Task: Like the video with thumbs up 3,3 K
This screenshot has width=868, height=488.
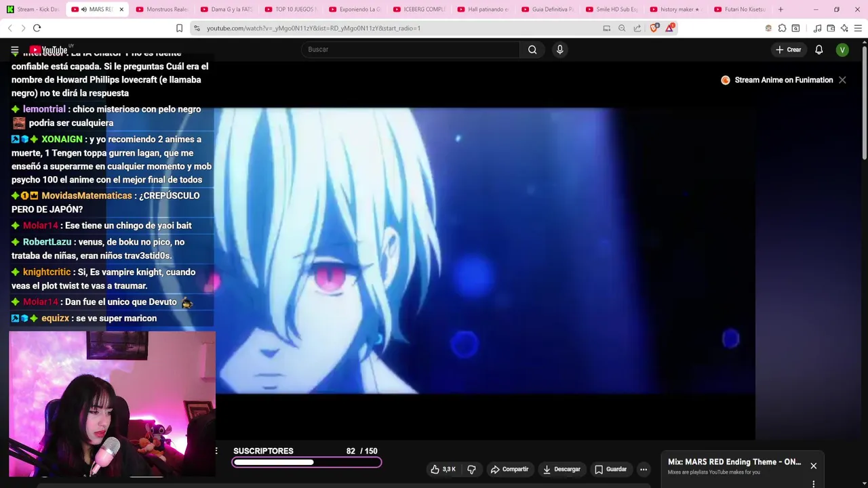Action: pos(443,469)
